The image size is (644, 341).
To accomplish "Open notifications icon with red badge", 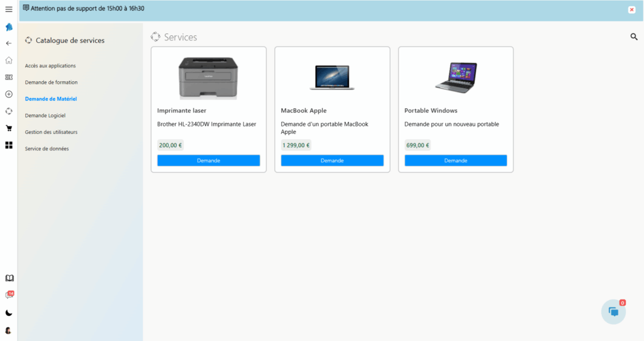I will pos(9,295).
